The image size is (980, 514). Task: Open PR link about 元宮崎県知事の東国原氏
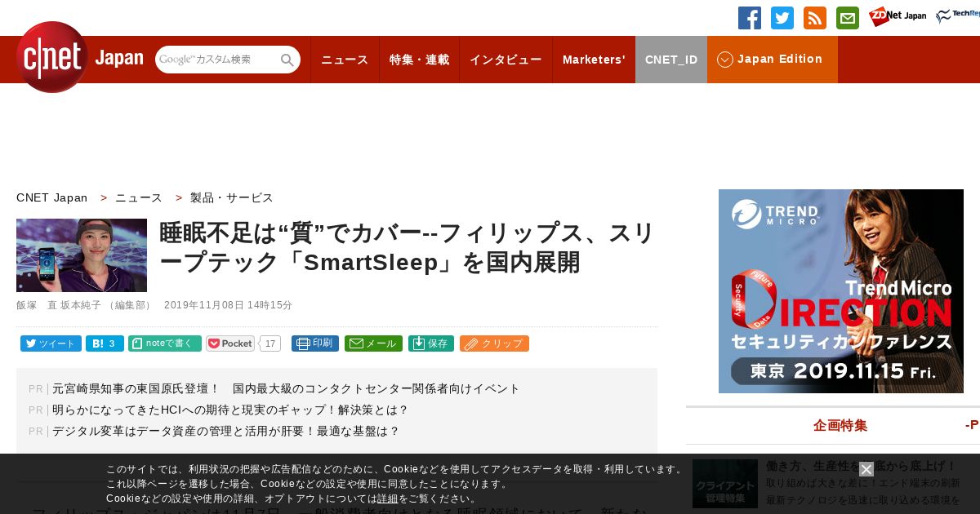(286, 388)
